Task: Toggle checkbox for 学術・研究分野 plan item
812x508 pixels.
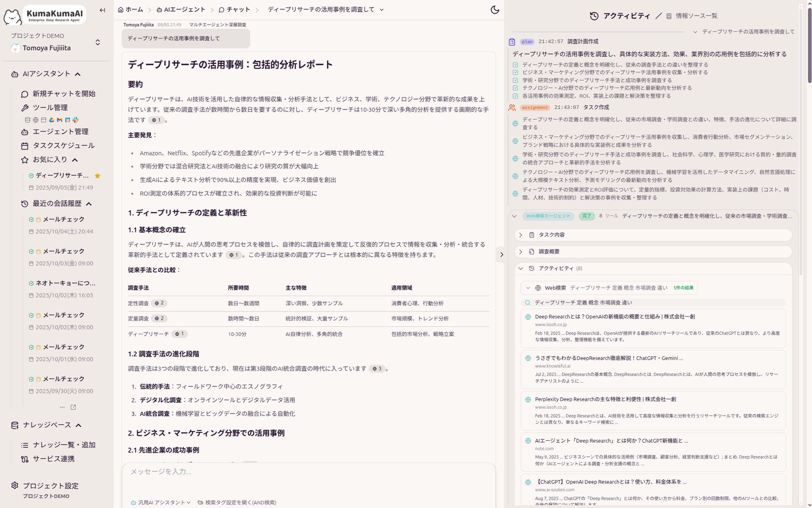Action: click(x=515, y=80)
